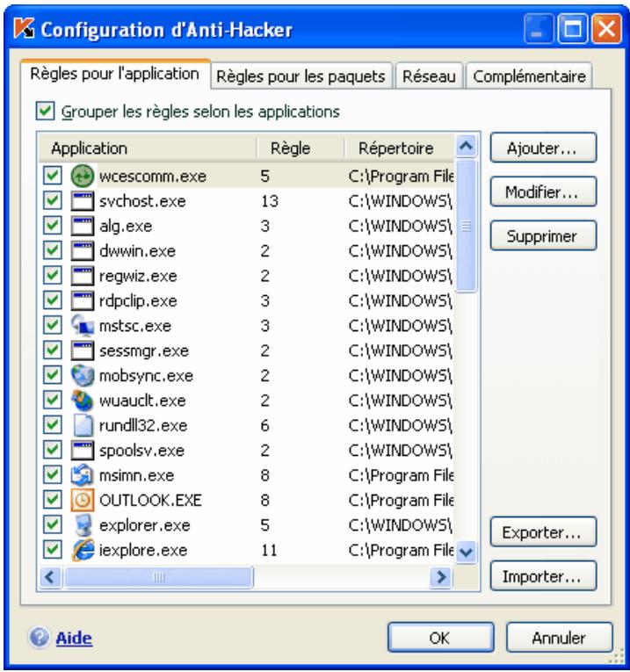
Task: Click the dwwin.exe window icon
Action: pos(83,250)
